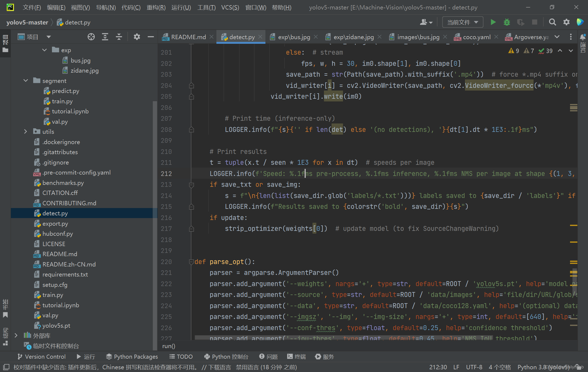Open notifications bell on right sidebar
The height and width of the screenshot is (372, 588).
tap(583, 37)
